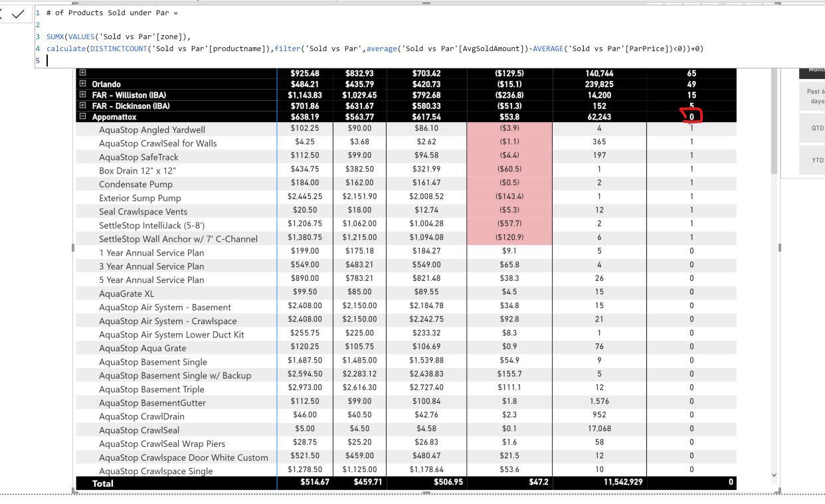The image size is (825, 504).
Task: Click the $2,445.25 price cell
Action: click(305, 197)
